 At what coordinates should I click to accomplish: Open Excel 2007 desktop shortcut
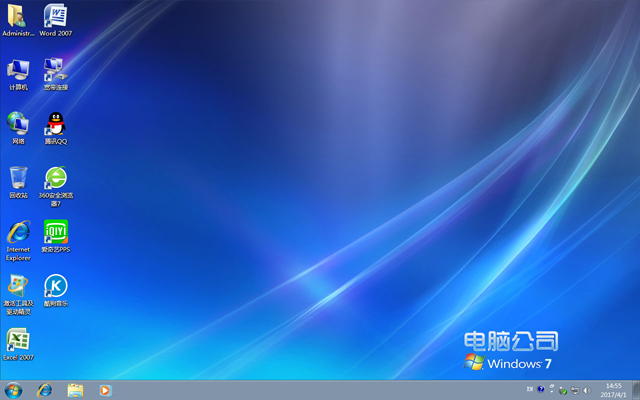click(x=18, y=340)
